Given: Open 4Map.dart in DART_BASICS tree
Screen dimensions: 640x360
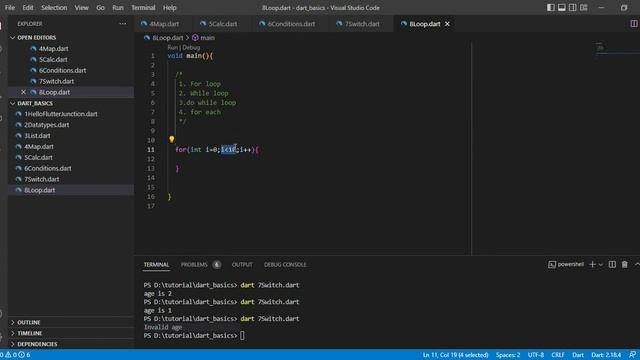Looking at the screenshot, I should click(71, 147).
